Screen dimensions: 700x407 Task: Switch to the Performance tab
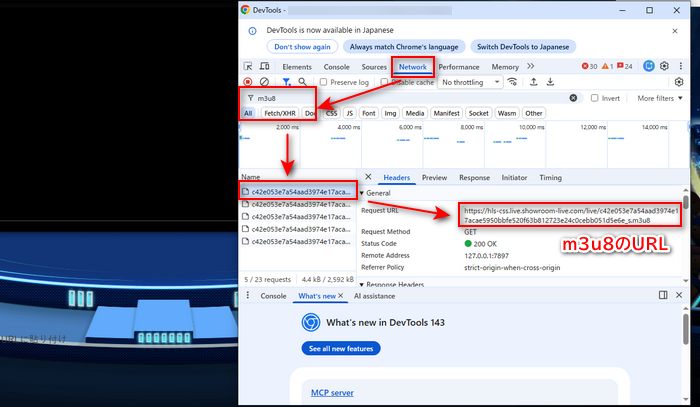pos(458,67)
